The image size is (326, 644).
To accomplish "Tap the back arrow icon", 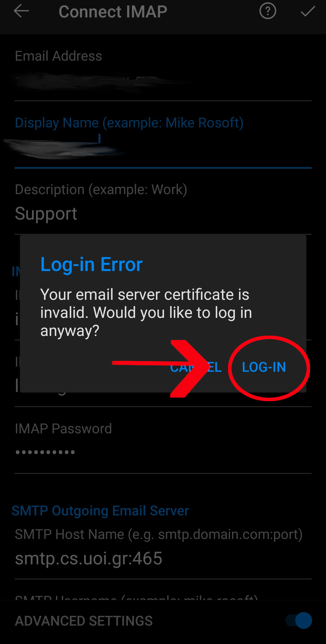I will 21,11.
